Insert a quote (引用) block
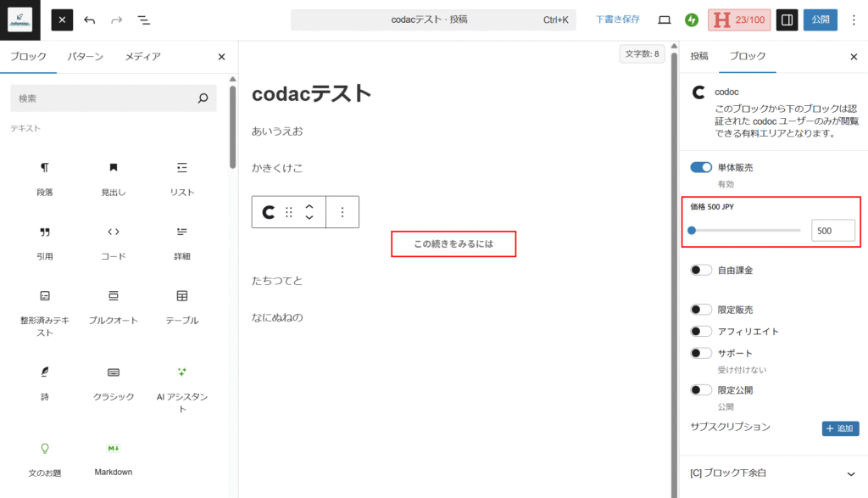The height and width of the screenshot is (498, 868). coord(45,243)
